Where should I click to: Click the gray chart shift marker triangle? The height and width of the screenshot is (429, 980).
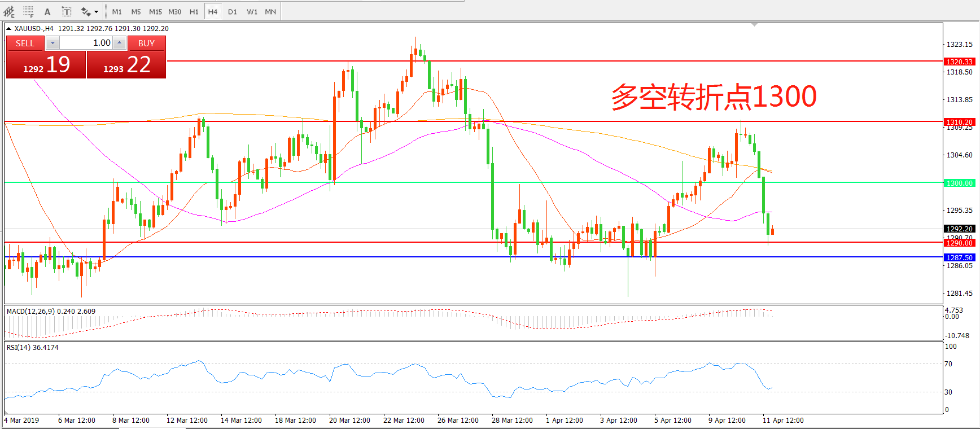click(x=754, y=25)
